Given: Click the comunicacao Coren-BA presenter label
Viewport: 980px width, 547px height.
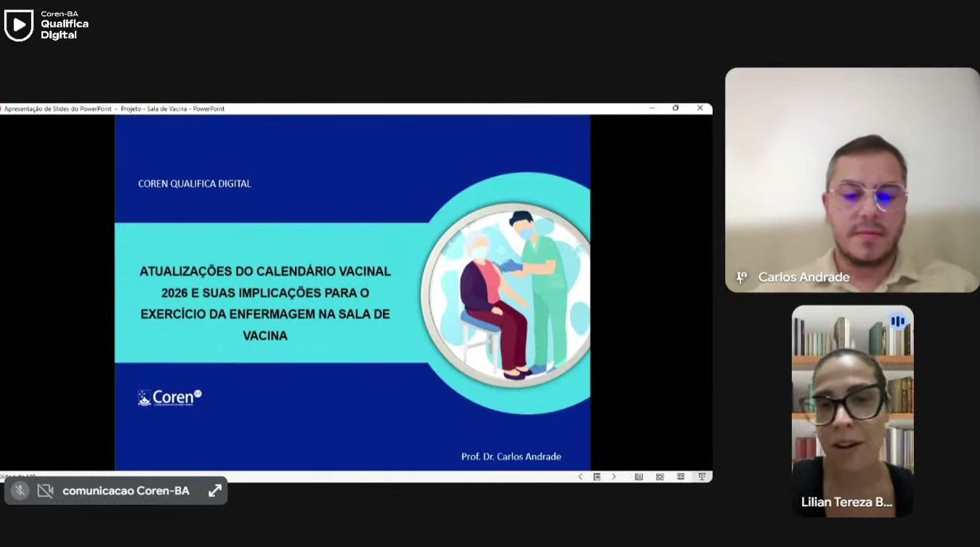Looking at the screenshot, I should [126, 491].
